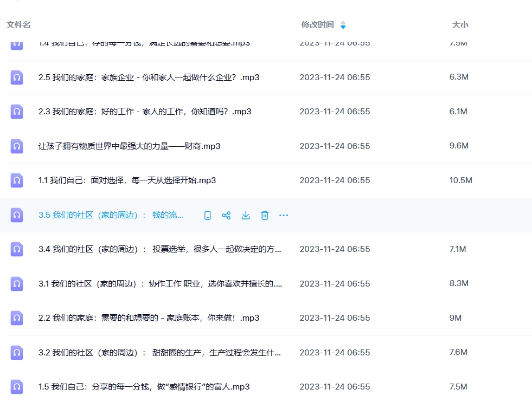The height and width of the screenshot is (402, 532).
Task: Open the more options ellipsis in the 3.5 row
Action: [284, 215]
